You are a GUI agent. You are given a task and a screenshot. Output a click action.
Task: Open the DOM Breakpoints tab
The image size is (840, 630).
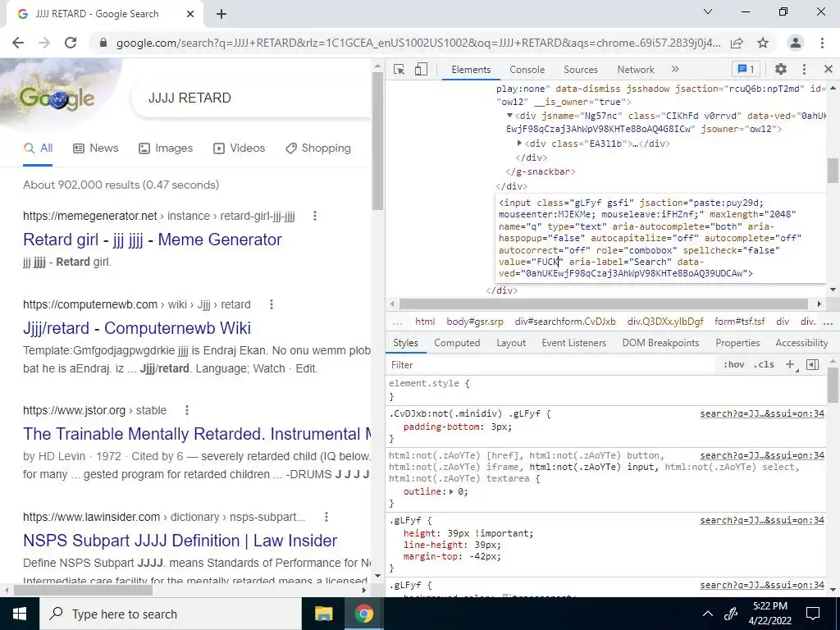[x=660, y=343]
